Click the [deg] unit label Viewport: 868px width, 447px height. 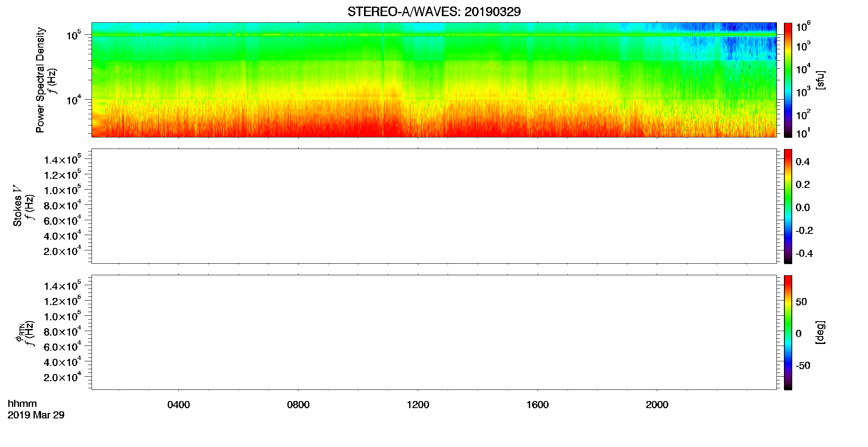click(821, 332)
